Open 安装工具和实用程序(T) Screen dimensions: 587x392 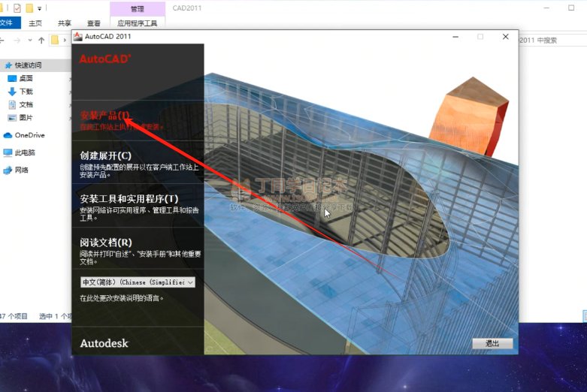tap(129, 198)
